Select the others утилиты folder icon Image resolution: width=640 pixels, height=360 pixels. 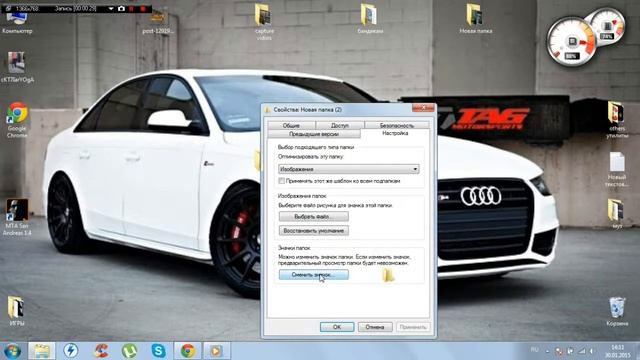coord(617,120)
